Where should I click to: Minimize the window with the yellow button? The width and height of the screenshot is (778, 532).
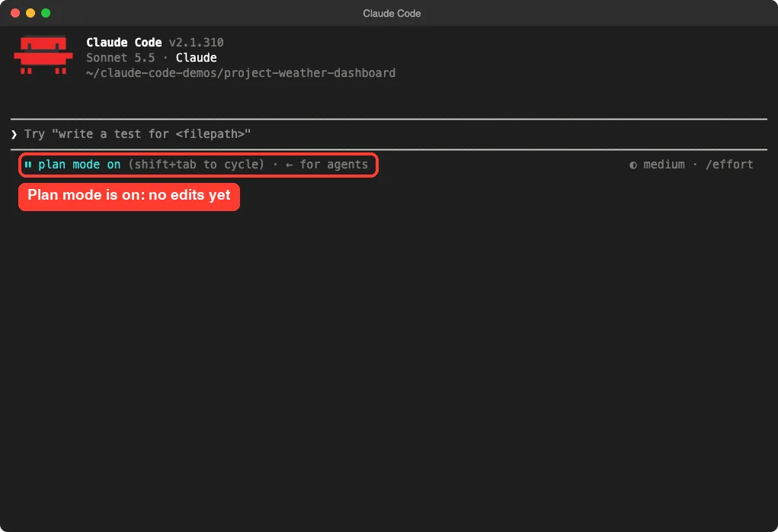(x=30, y=13)
